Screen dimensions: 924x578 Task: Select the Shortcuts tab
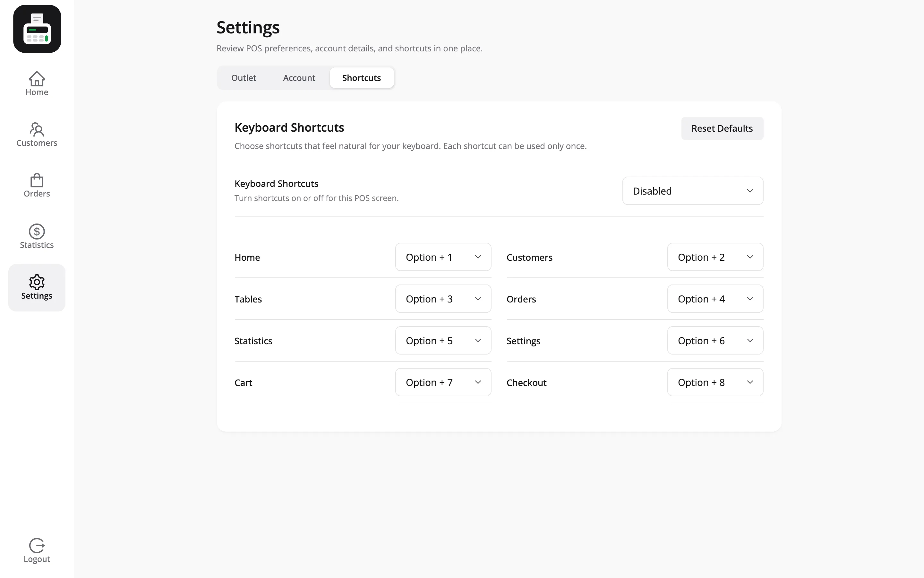pos(362,78)
